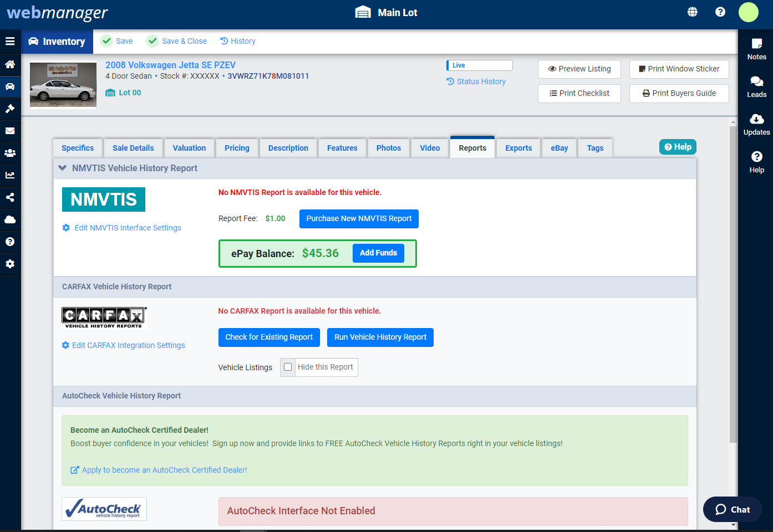The height and width of the screenshot is (532, 773).
Task: Click the NMVTIS logo
Action: click(104, 199)
